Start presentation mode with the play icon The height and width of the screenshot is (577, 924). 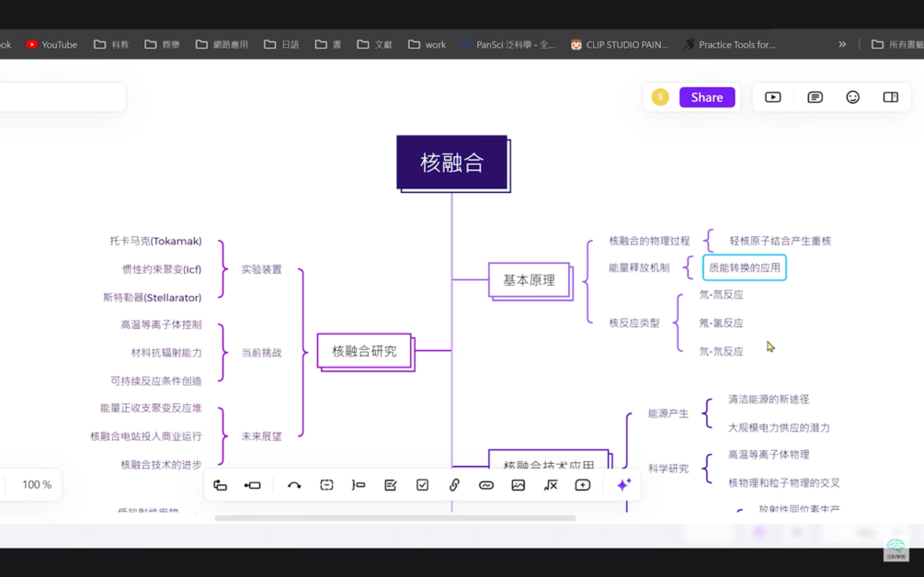(773, 97)
